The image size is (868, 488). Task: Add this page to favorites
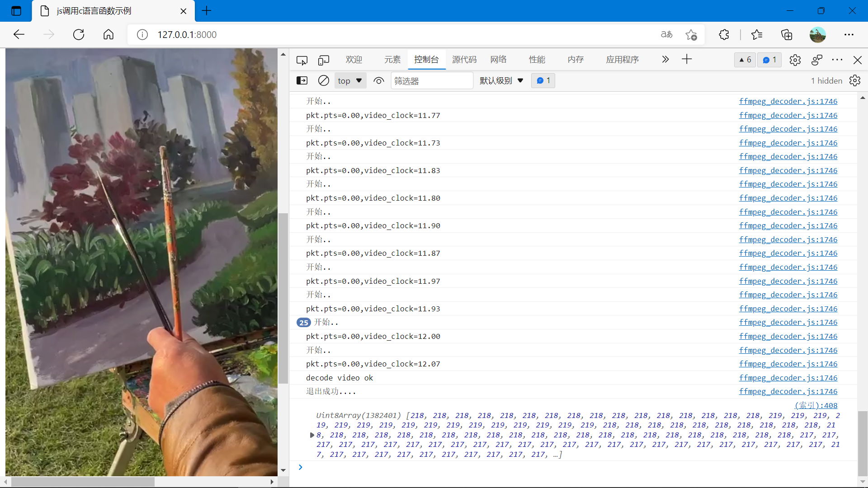691,35
